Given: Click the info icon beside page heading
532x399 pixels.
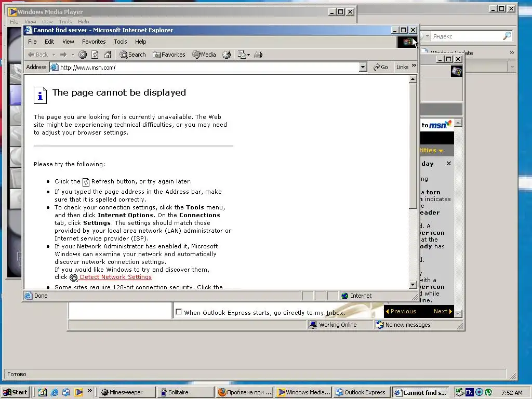Looking at the screenshot, I should coord(40,96).
